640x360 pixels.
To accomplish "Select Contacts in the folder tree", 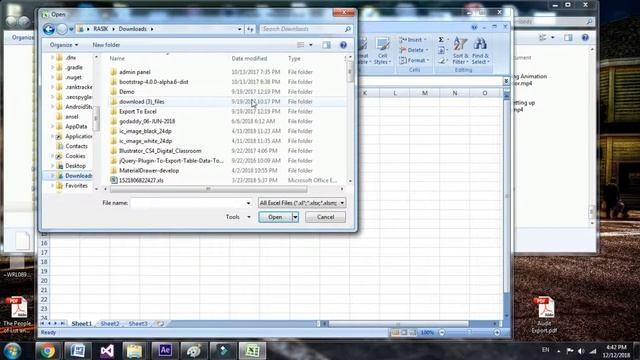I will [76, 146].
